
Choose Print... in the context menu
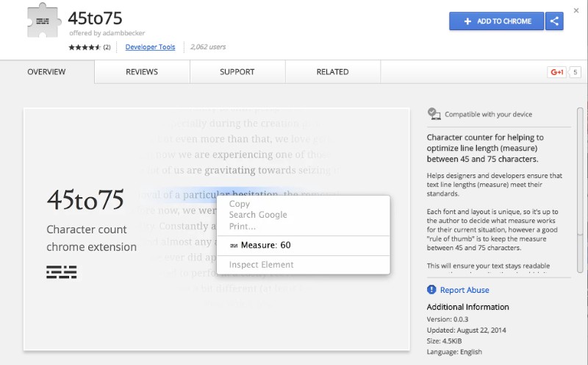[303, 227]
